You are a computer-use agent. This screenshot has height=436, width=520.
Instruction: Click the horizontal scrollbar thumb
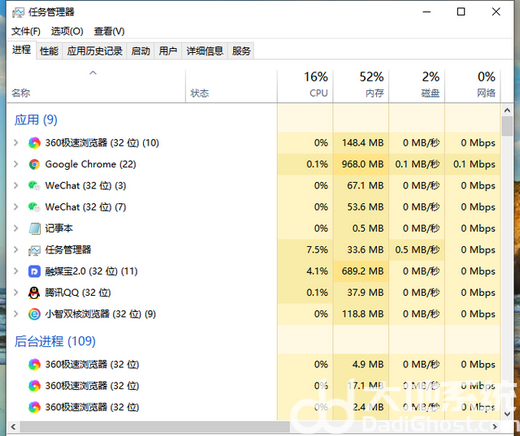(155, 427)
